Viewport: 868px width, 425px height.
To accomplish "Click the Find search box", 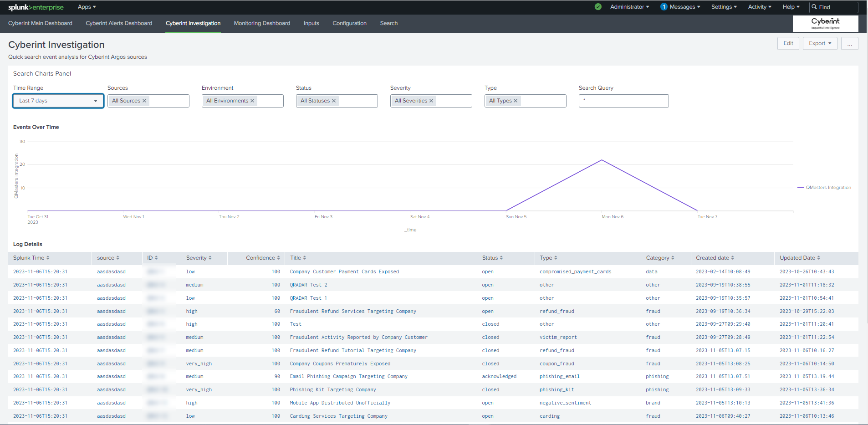I will (833, 7).
